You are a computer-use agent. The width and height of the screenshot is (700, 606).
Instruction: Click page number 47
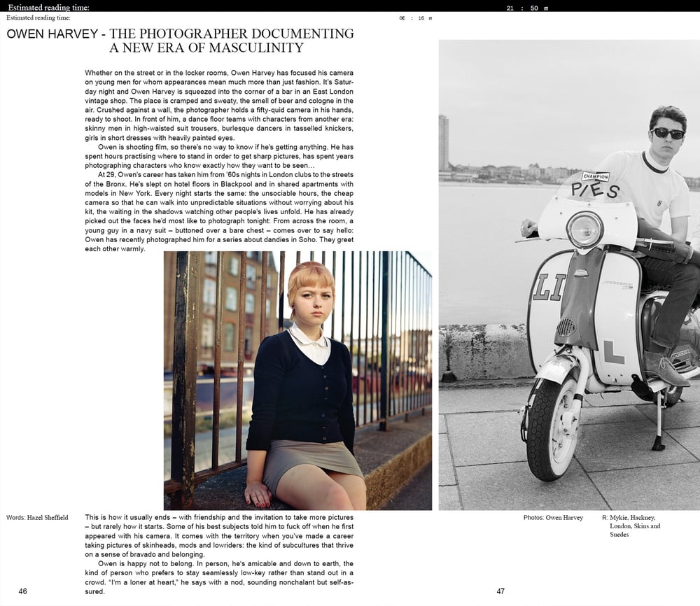(500, 591)
